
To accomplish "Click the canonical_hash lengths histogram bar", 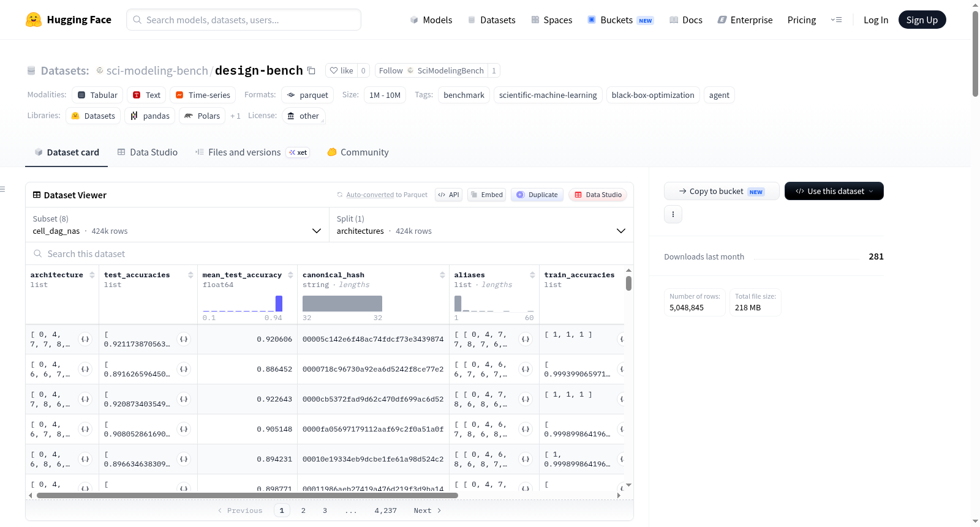I will click(x=342, y=304).
